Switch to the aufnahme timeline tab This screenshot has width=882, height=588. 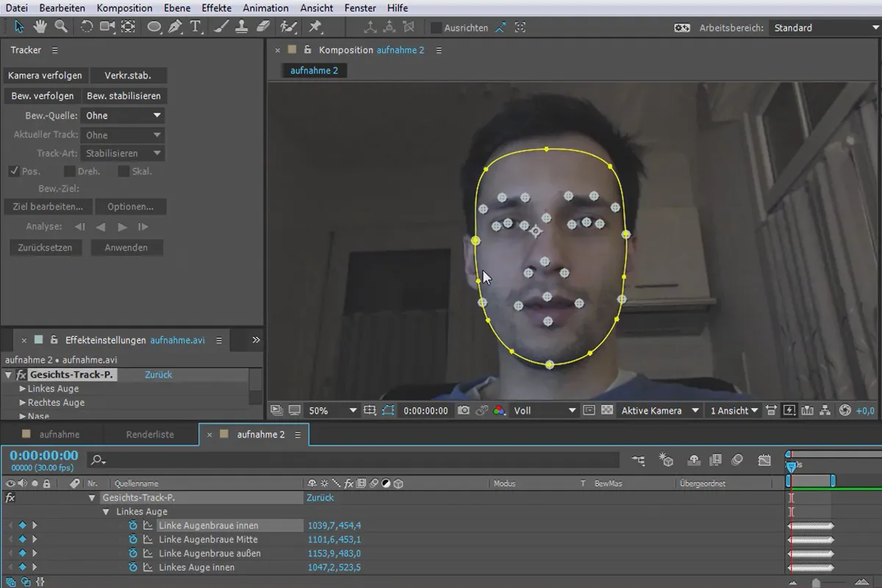click(59, 434)
